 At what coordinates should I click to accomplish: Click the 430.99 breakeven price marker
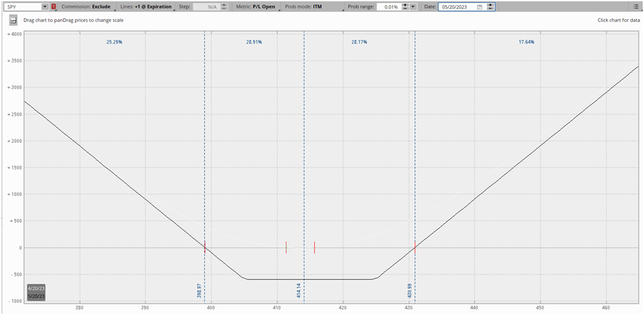tap(409, 290)
